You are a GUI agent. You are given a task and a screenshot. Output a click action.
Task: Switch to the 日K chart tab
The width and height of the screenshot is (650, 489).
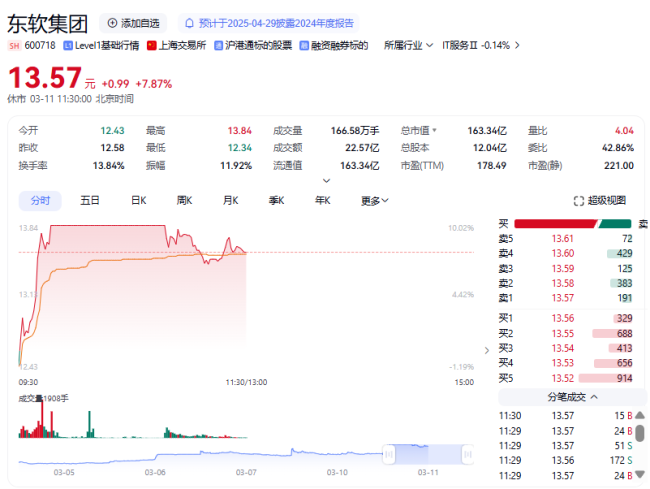[x=138, y=201]
